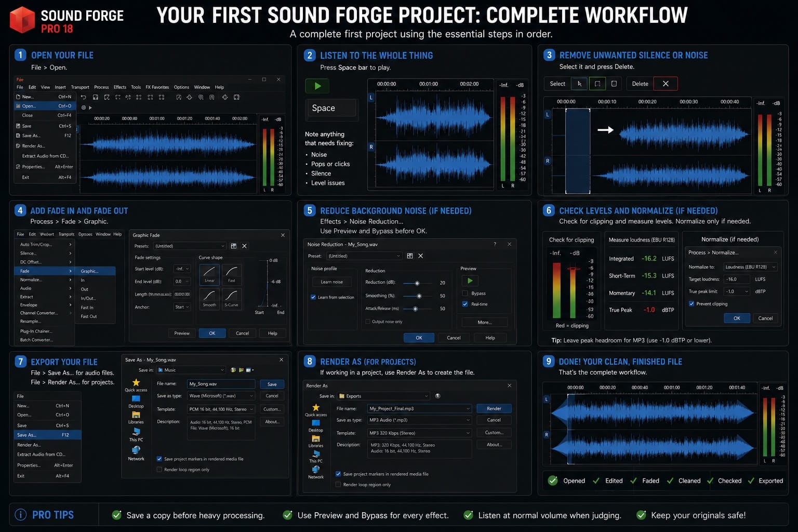Open Libraries in the Save As dialog
Image resolution: width=798 pixels, height=532 pixels.
click(x=136, y=418)
